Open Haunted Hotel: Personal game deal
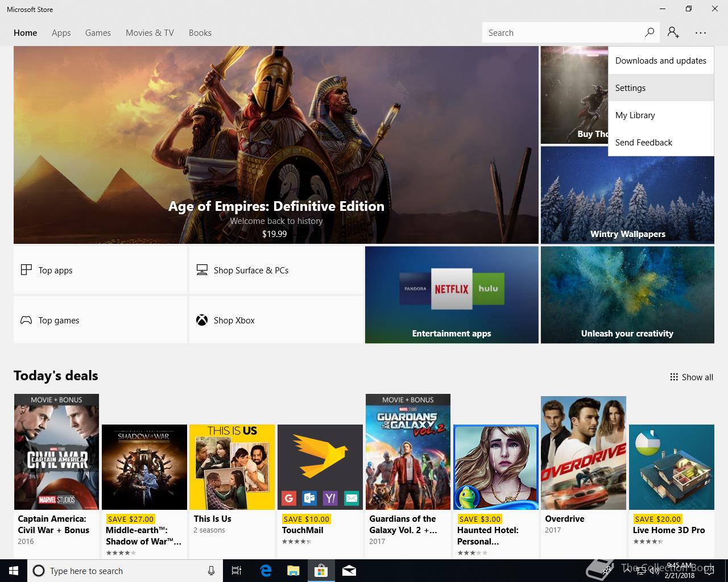This screenshot has height=582, width=728. tap(496, 467)
